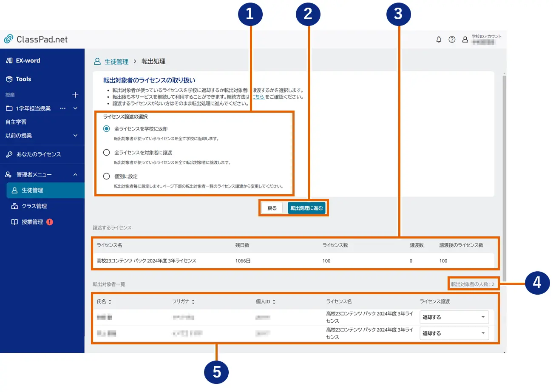Click the red alert badge on 授業管理

point(50,222)
